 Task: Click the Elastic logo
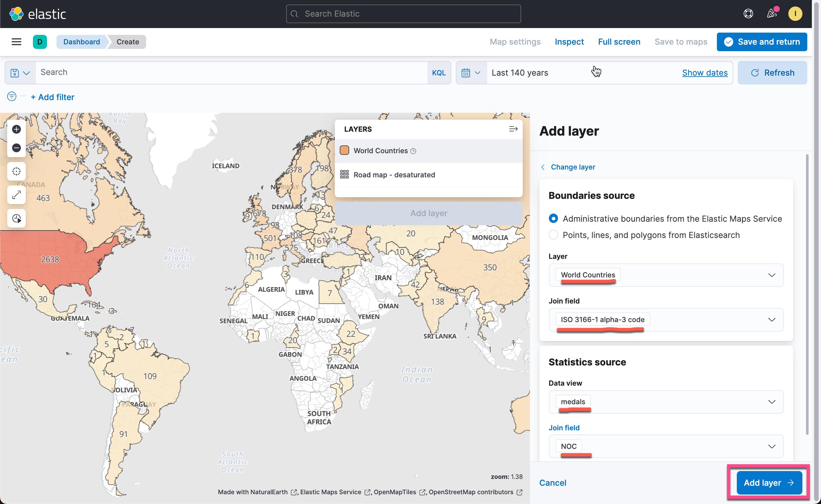coord(38,14)
